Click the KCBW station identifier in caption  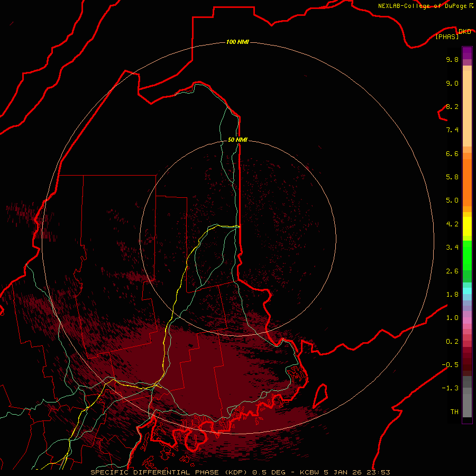[309, 472]
